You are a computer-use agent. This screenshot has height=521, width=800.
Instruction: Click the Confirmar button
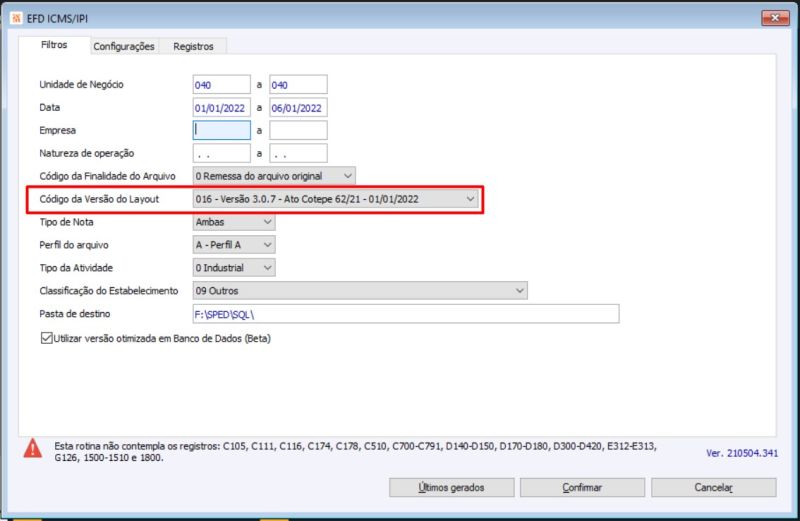pos(582,487)
